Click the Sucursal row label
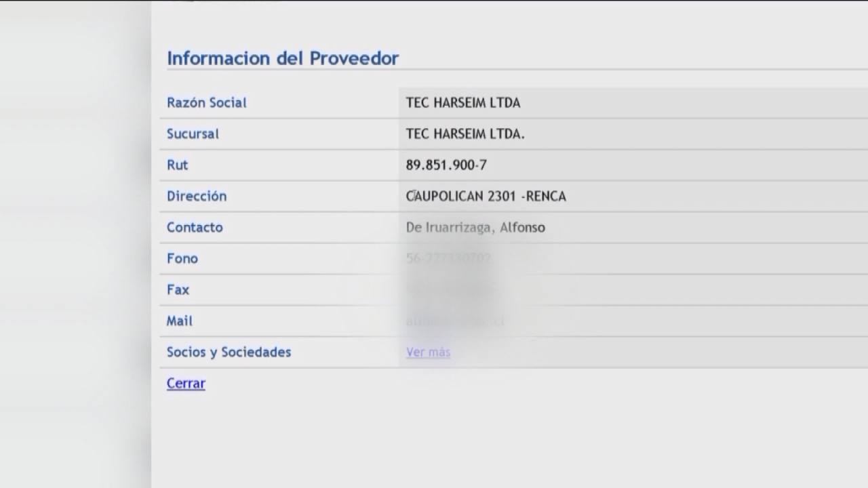Image resolution: width=868 pixels, height=488 pixels. click(x=193, y=134)
